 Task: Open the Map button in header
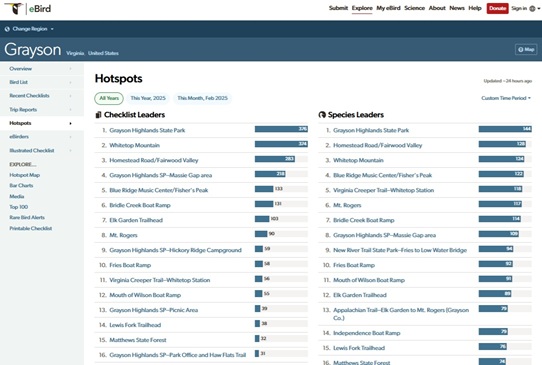[526, 49]
